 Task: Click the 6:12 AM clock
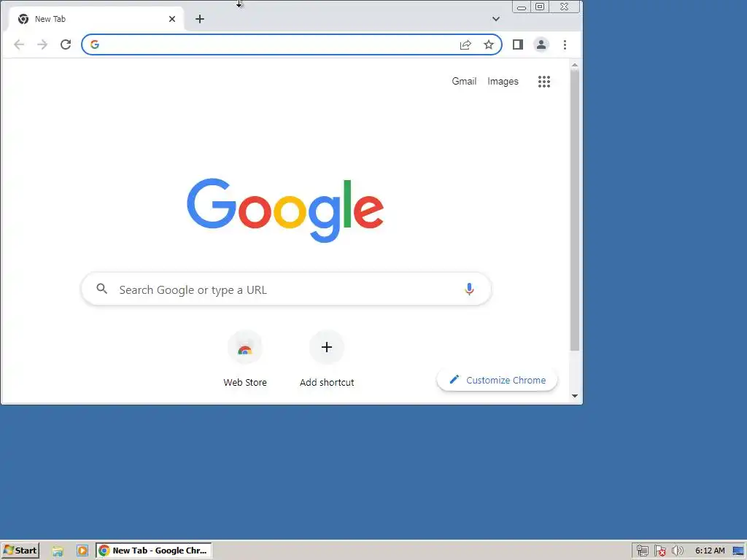(710, 551)
